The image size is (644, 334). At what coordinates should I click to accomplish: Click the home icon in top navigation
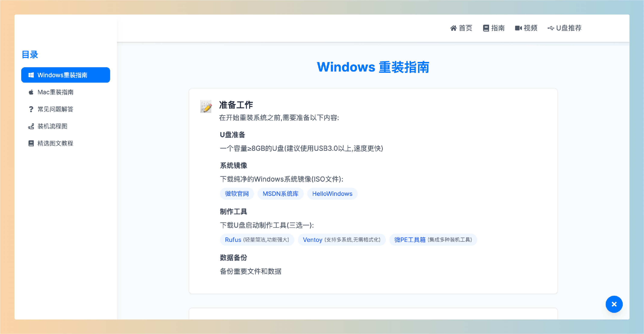click(453, 28)
